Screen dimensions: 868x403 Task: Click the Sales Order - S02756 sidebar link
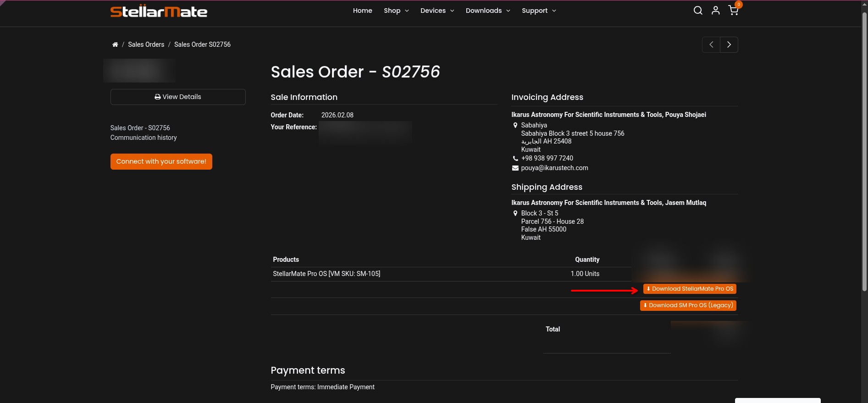coord(140,128)
